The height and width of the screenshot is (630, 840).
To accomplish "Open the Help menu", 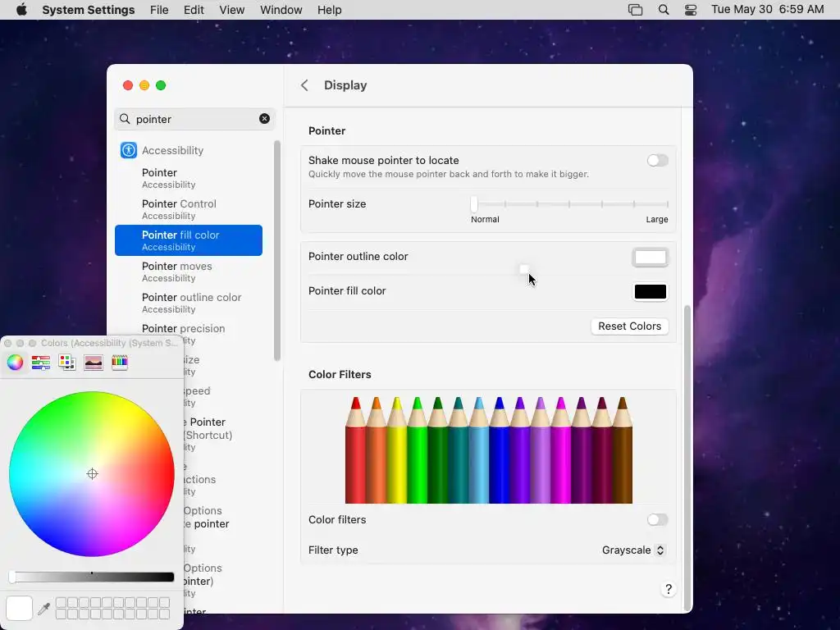I will click(x=330, y=10).
